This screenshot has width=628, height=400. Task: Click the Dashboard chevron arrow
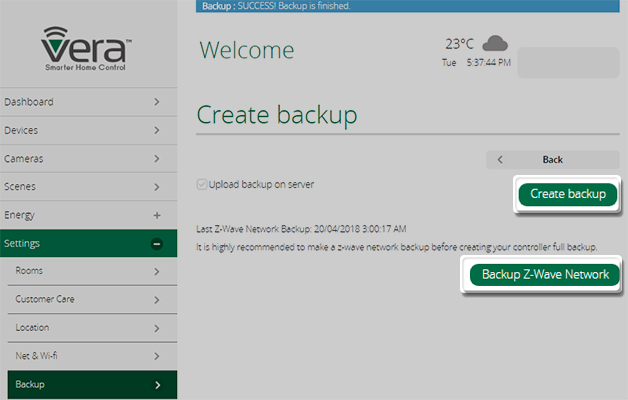coord(156,102)
